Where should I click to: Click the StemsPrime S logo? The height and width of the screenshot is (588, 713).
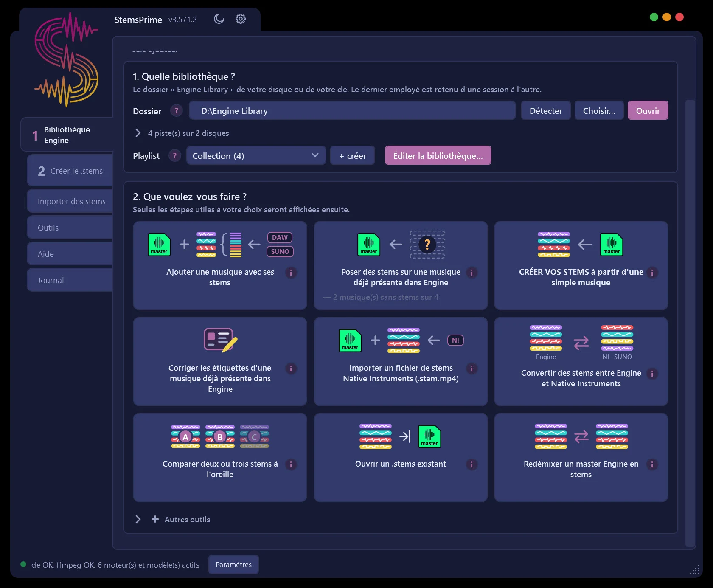tap(66, 59)
